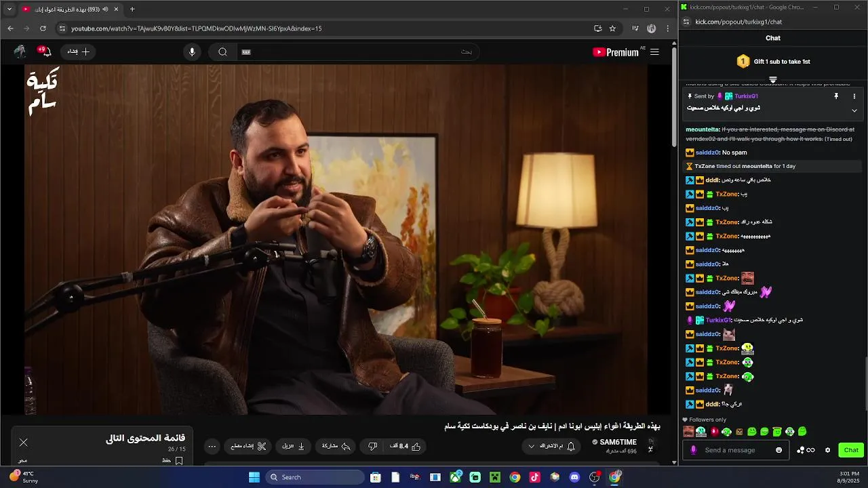
Task: Click saiddz0 username on No spam message
Action: pos(707,152)
